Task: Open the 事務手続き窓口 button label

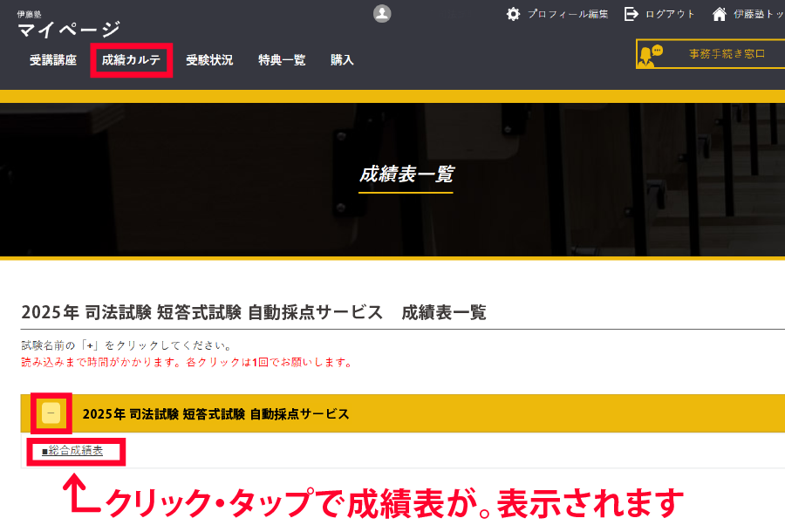Action: 727,54
